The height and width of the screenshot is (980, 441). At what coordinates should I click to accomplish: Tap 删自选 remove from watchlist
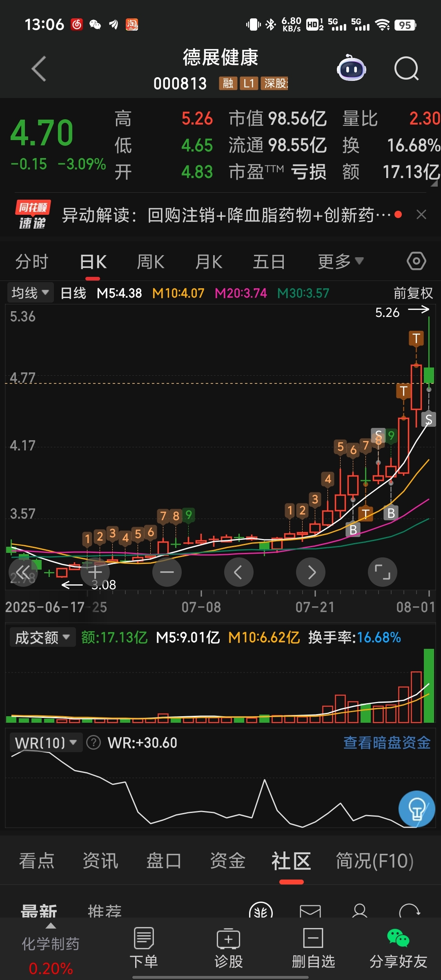click(x=313, y=949)
